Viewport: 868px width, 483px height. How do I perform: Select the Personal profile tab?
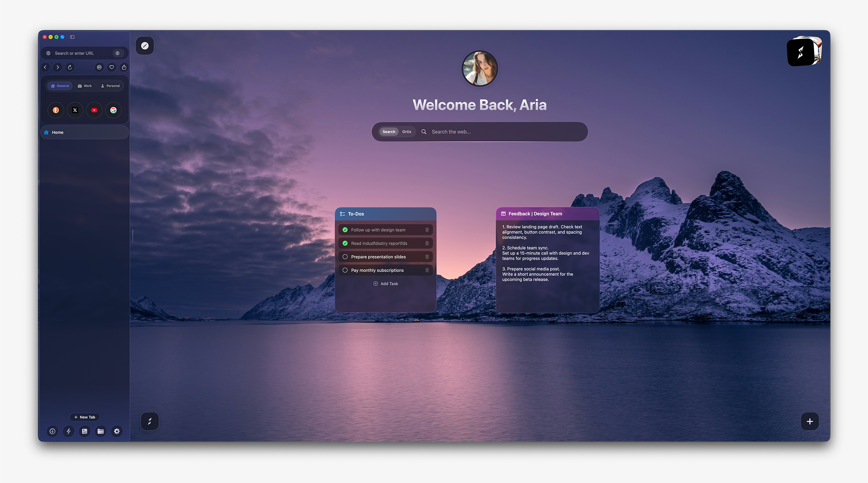click(110, 86)
